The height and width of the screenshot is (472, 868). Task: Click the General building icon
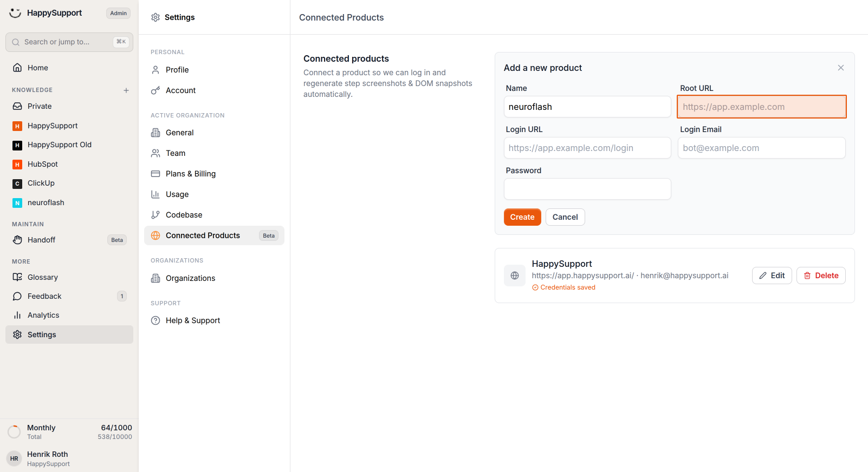(156, 133)
